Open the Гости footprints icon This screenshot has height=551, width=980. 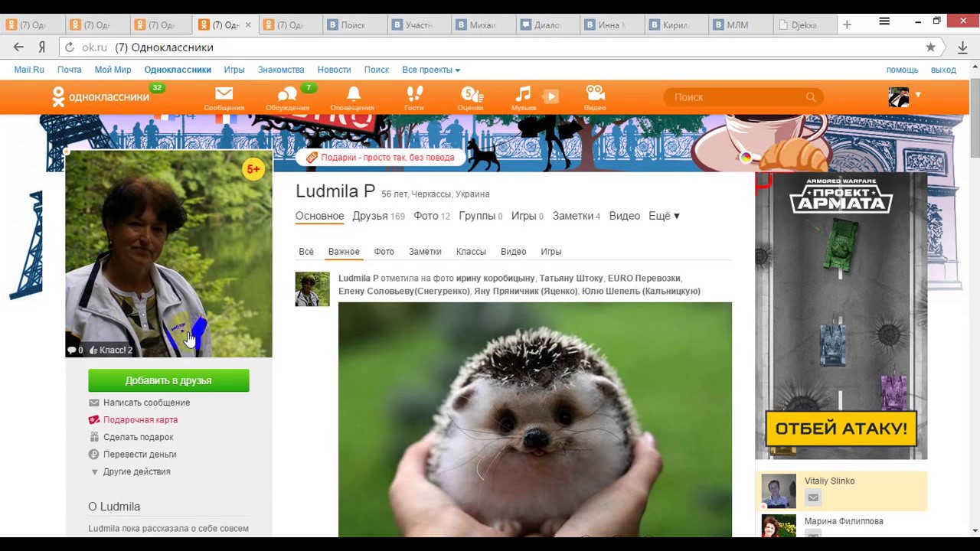[414, 94]
